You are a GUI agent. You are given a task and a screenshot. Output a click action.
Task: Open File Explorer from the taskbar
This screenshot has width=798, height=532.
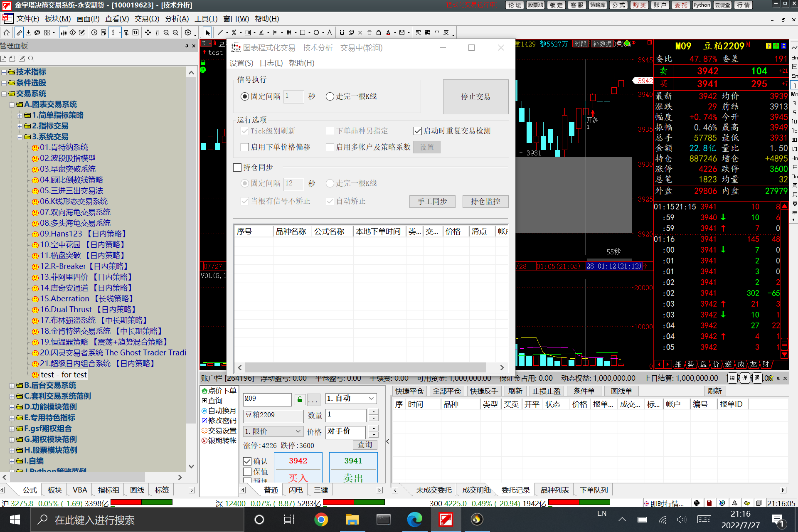pyautogui.click(x=352, y=520)
